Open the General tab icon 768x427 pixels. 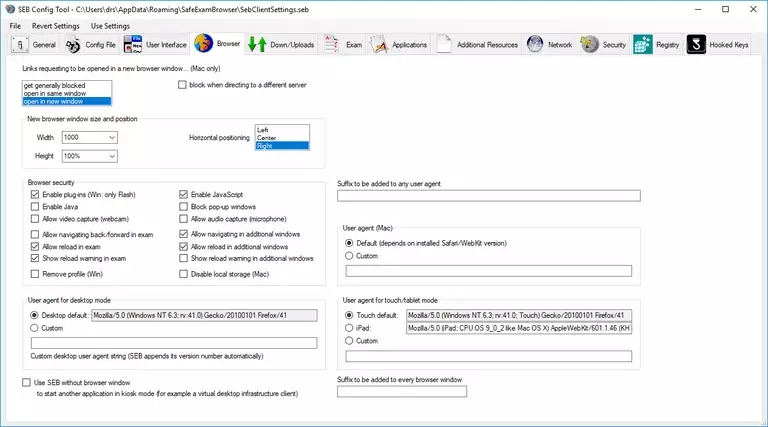pyautogui.click(x=20, y=45)
